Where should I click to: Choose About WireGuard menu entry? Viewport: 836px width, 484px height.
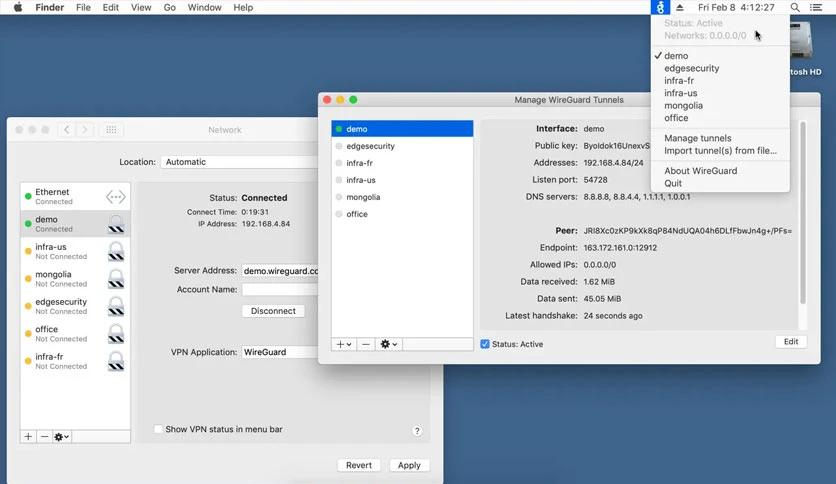[720, 171]
